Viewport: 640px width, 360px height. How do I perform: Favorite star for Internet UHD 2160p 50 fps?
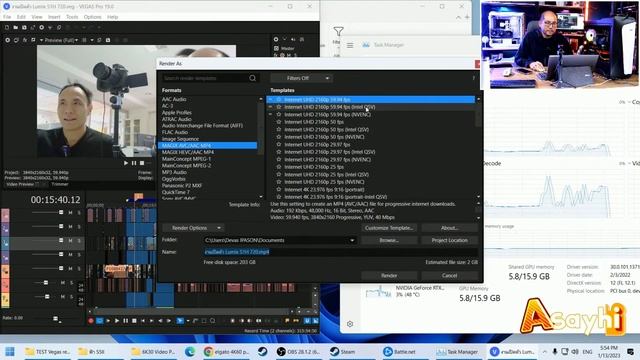tap(279, 122)
